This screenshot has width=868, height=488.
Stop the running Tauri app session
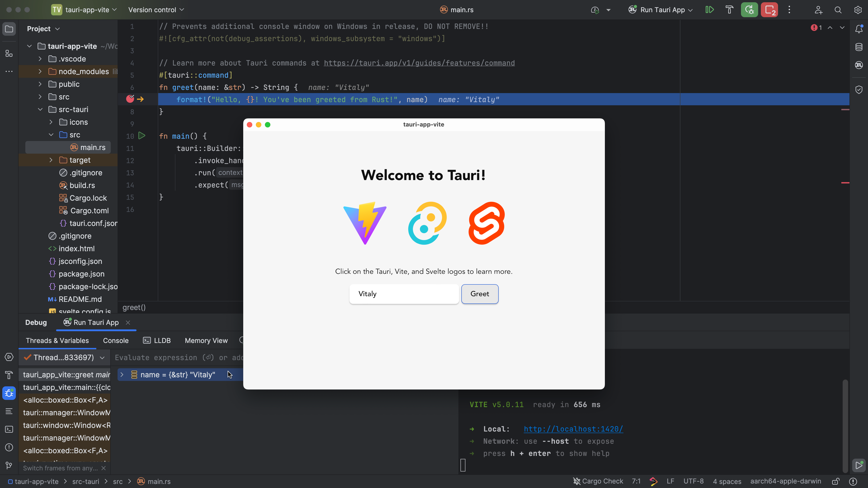770,10
